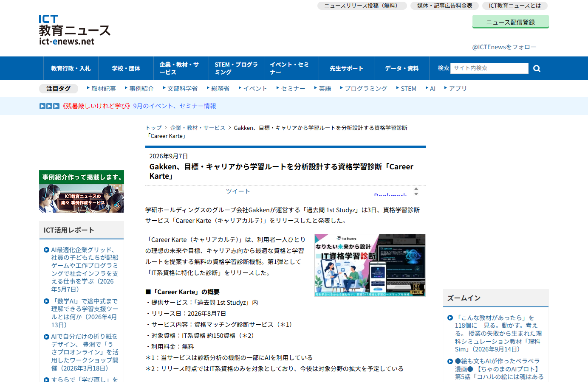This screenshot has width=588, height=382.
Task: Open 学校・団体 navigation menu
Action: [x=126, y=68]
